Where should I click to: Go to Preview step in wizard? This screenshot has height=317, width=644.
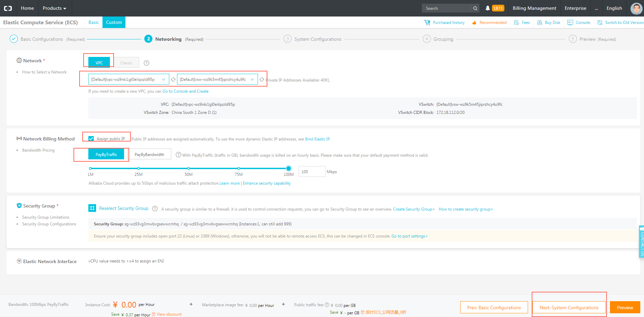click(x=592, y=39)
